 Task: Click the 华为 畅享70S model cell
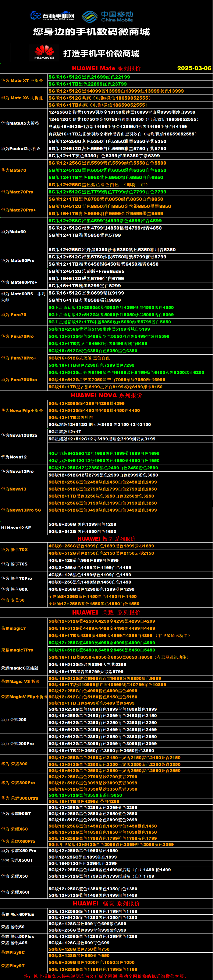[24, 564]
